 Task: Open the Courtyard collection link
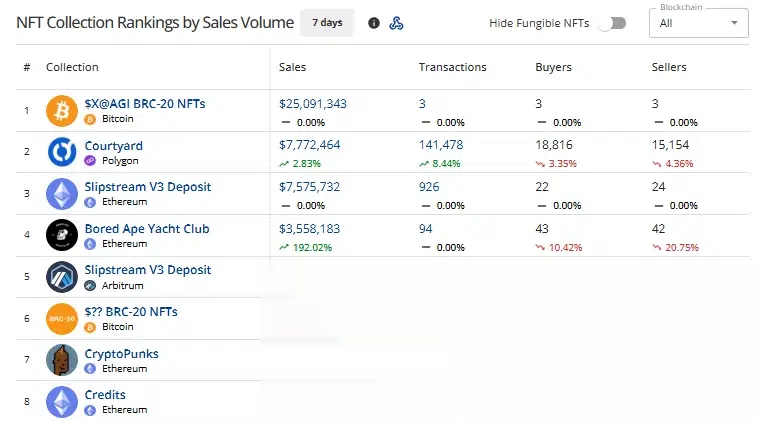click(114, 146)
